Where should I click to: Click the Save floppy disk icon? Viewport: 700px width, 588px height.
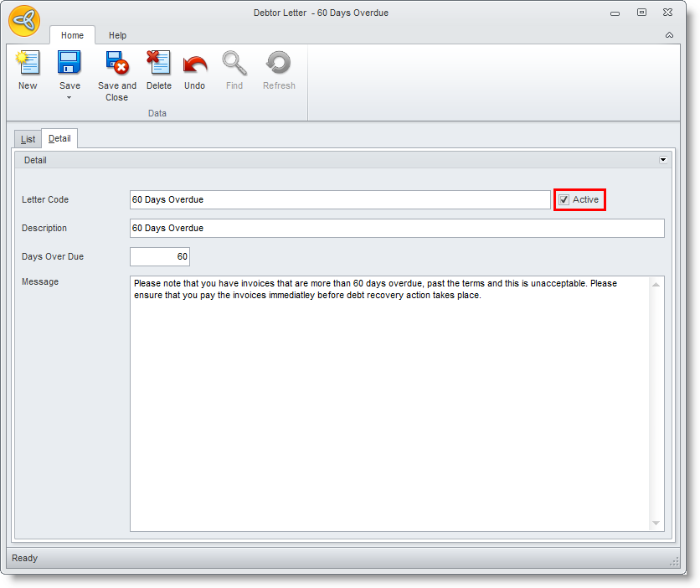pos(69,64)
